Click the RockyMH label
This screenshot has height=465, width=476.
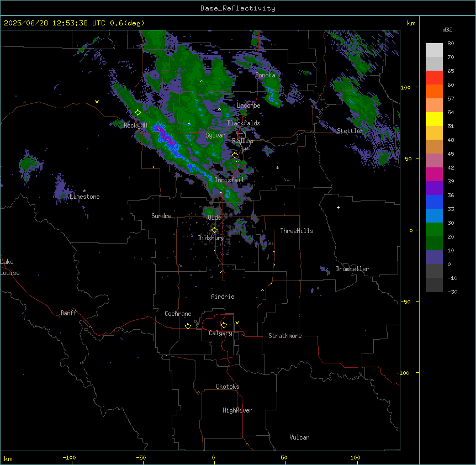click(135, 125)
